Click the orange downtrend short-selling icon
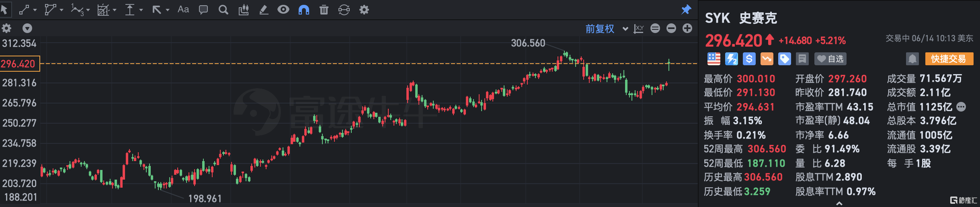The height and width of the screenshot is (207, 980). (767, 59)
